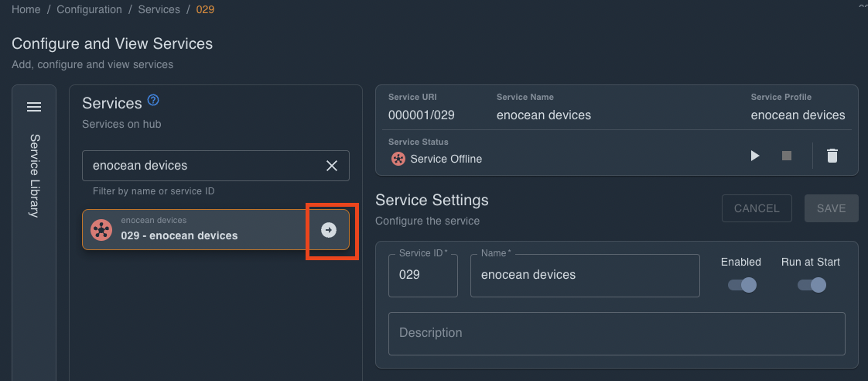
Task: Start the service with play button
Action: pos(755,156)
